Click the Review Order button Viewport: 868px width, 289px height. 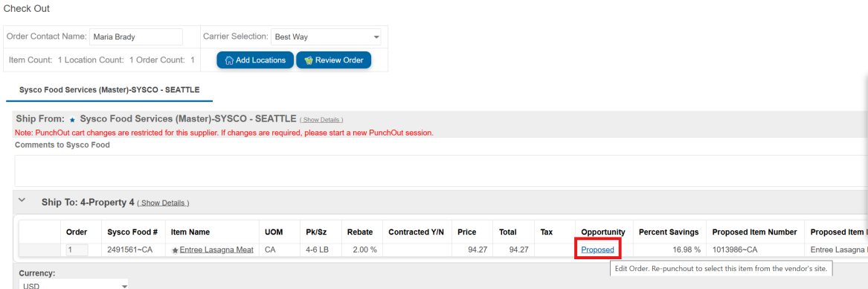pos(334,60)
